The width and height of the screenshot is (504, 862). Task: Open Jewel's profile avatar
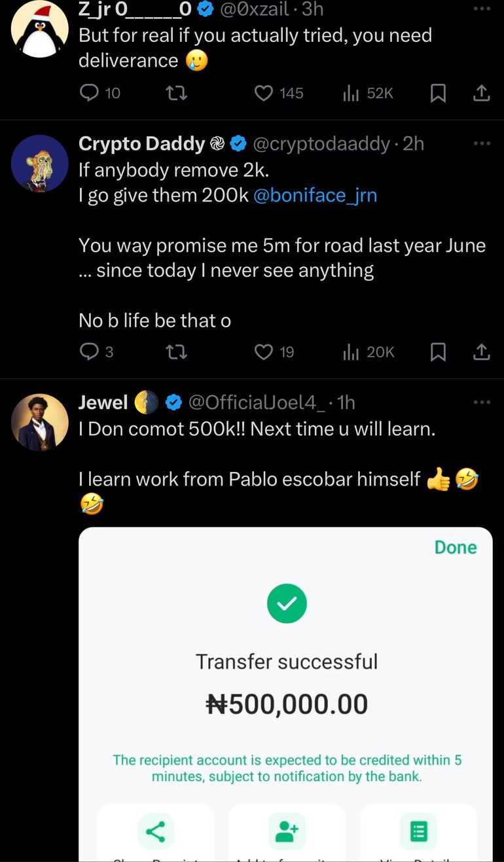[40, 422]
